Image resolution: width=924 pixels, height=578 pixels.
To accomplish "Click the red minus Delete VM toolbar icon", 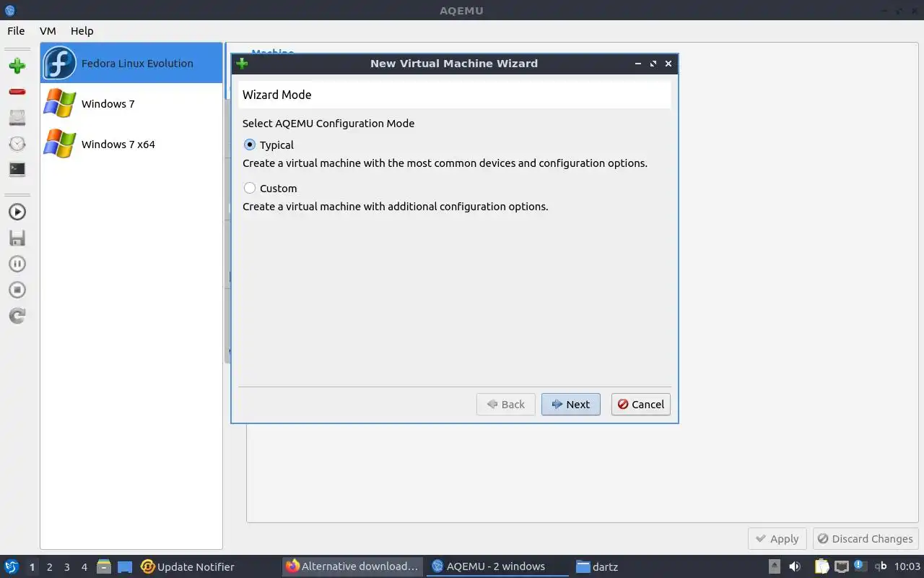I will [x=17, y=92].
